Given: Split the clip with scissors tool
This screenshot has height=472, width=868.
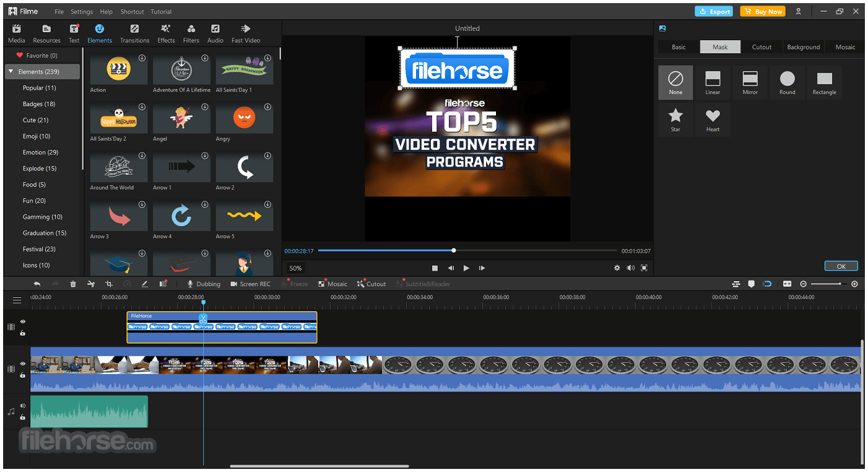Looking at the screenshot, I should click(x=91, y=284).
